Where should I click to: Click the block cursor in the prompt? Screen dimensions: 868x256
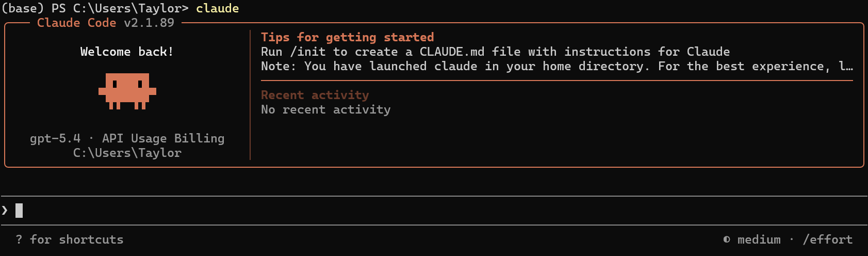click(x=19, y=210)
